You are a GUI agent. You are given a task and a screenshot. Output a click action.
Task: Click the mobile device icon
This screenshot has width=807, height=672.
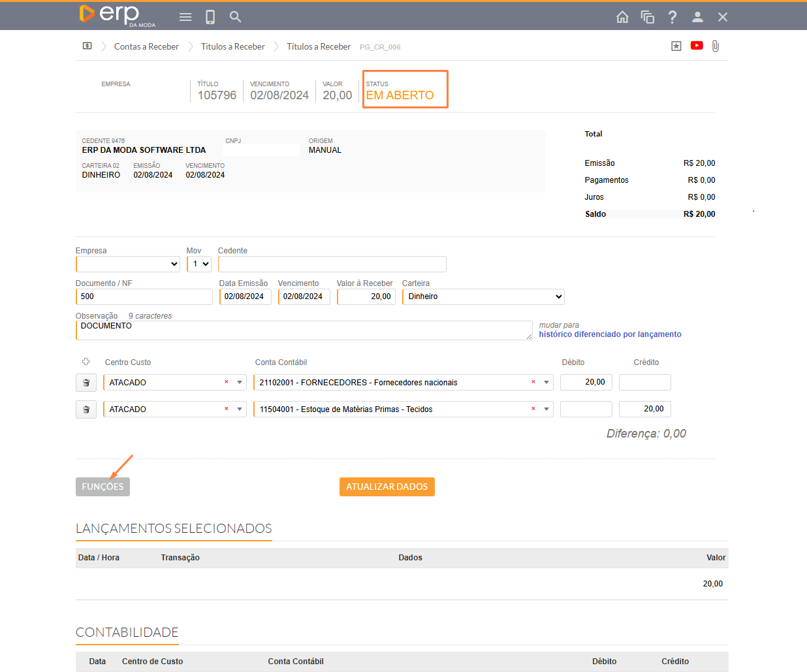(210, 17)
